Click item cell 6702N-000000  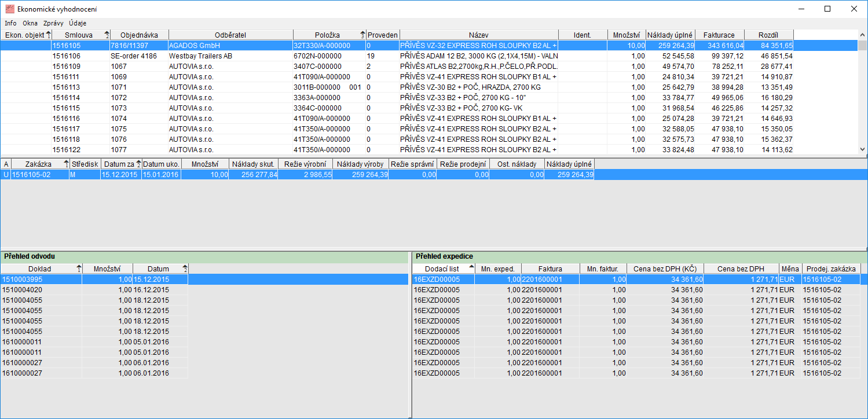[329, 56]
